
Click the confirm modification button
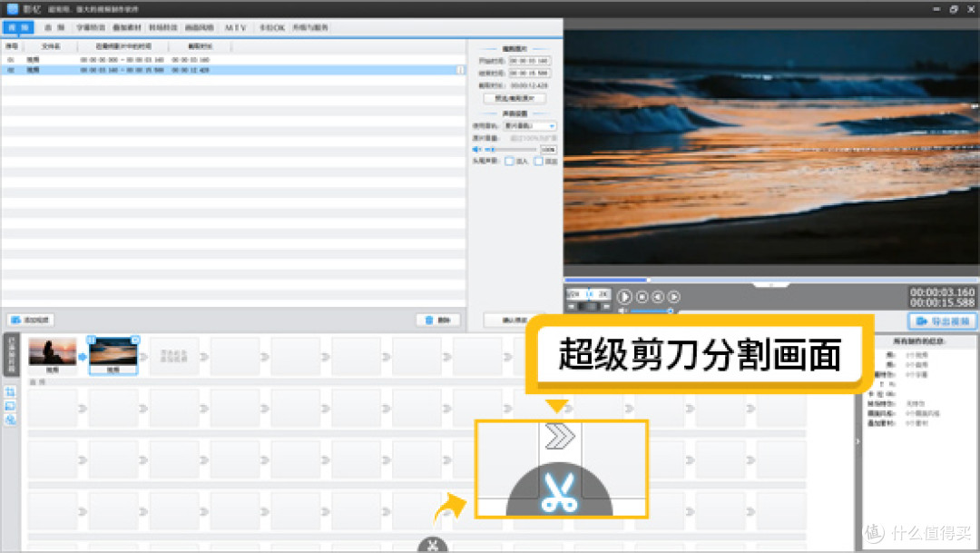[x=514, y=320]
